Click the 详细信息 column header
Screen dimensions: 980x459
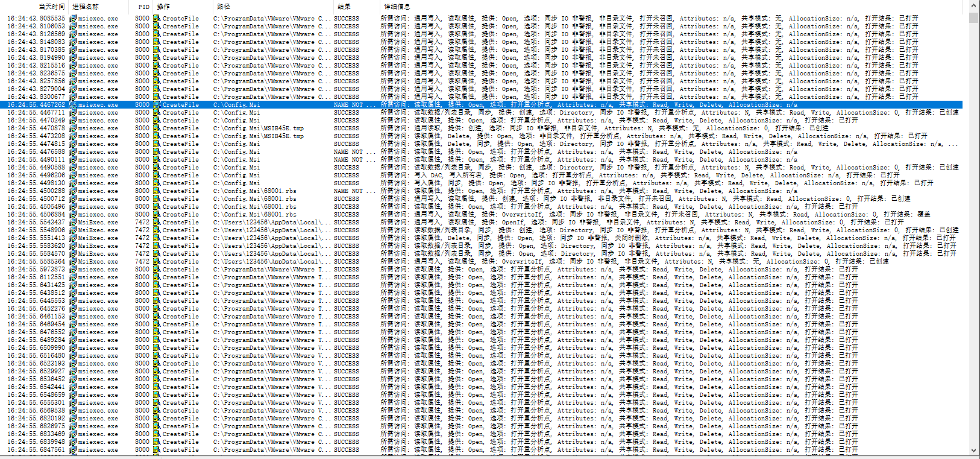tap(397, 7)
